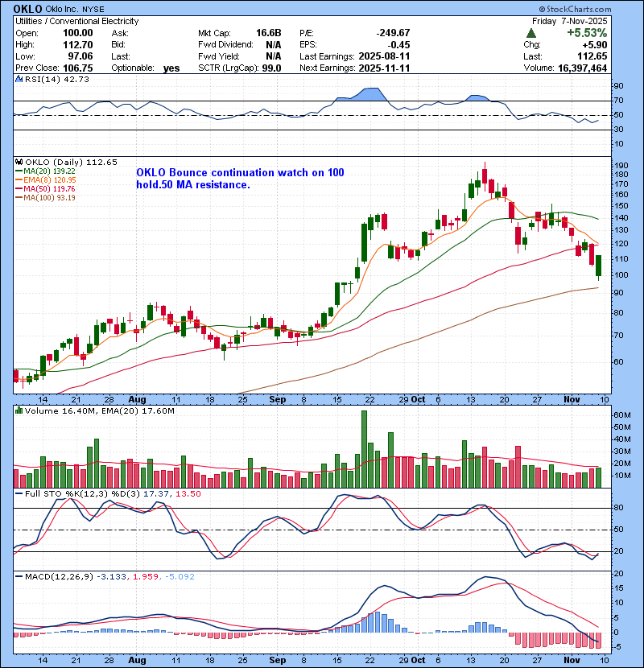Click the Fwd Dividend N/A value
The width and height of the screenshot is (644, 668).
tap(273, 45)
